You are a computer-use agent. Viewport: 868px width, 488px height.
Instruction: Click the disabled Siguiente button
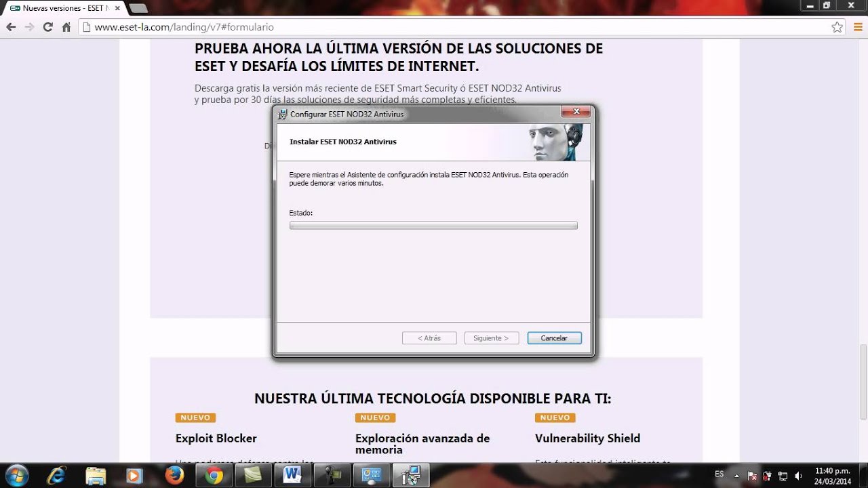pyautogui.click(x=492, y=338)
